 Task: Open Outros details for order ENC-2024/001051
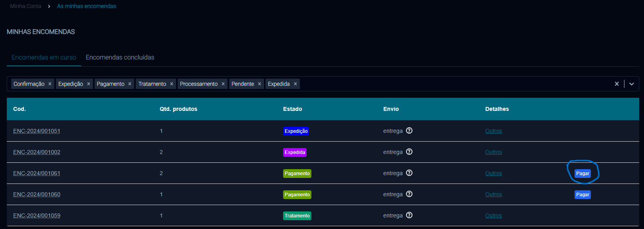[493, 131]
